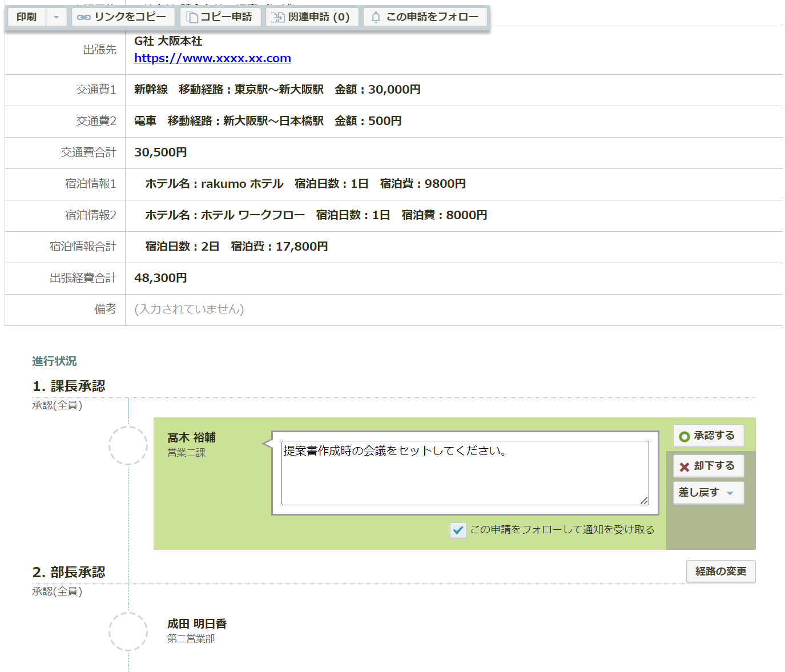The width and height of the screenshot is (785, 672).
Task: Select the avatar circle beside 髙木 裕輔
Action: pos(128,445)
